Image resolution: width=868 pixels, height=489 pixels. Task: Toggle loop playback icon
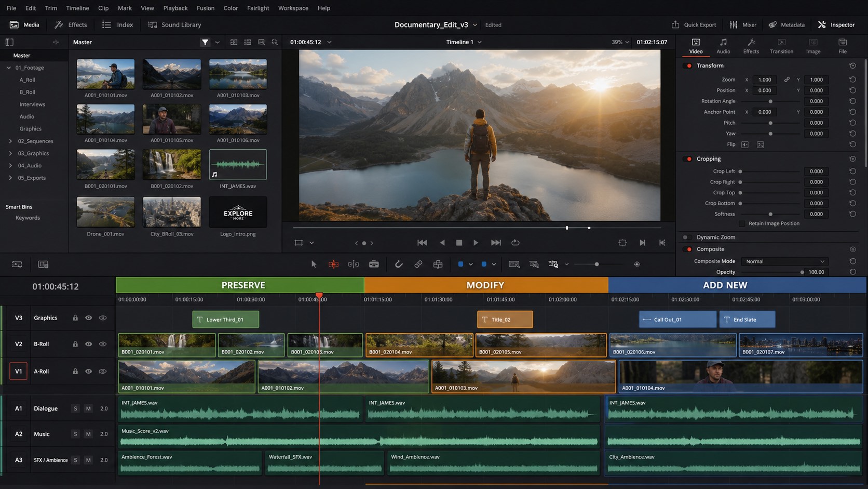pyautogui.click(x=516, y=243)
